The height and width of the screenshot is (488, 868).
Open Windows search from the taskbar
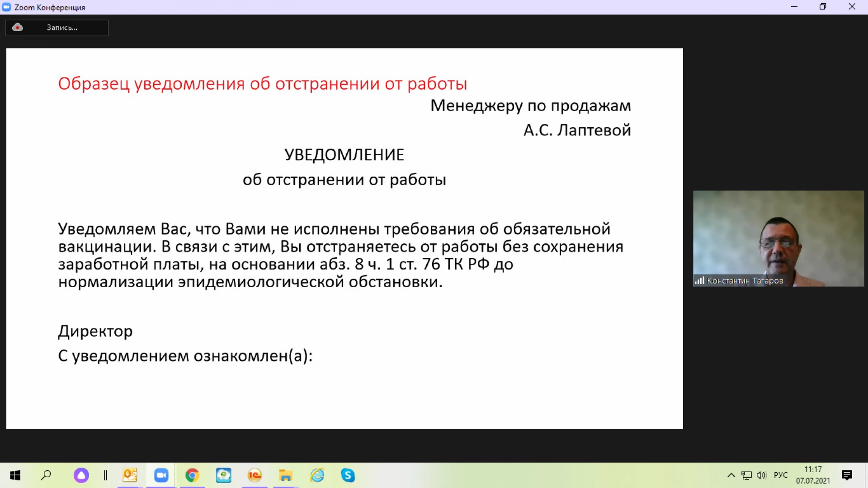(46, 475)
